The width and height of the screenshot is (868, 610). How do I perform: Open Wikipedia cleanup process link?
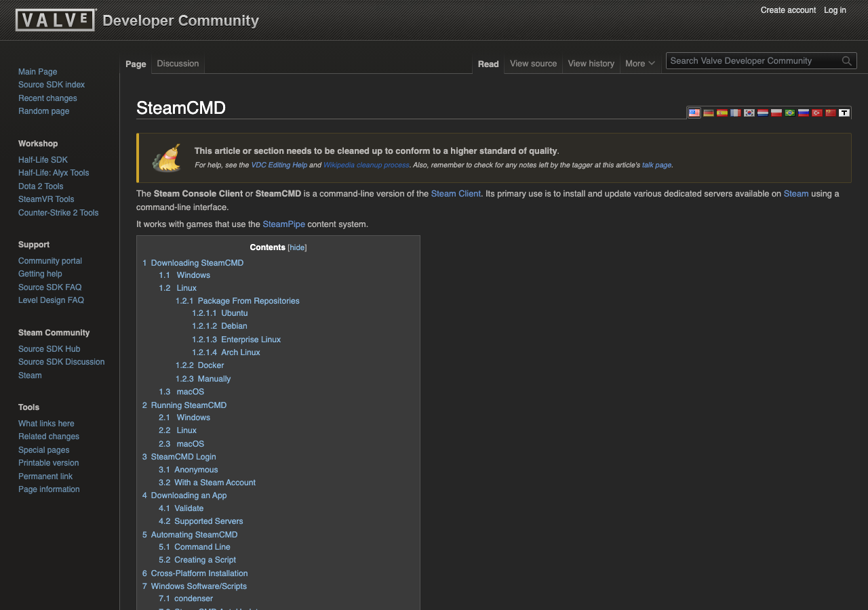pyautogui.click(x=366, y=165)
